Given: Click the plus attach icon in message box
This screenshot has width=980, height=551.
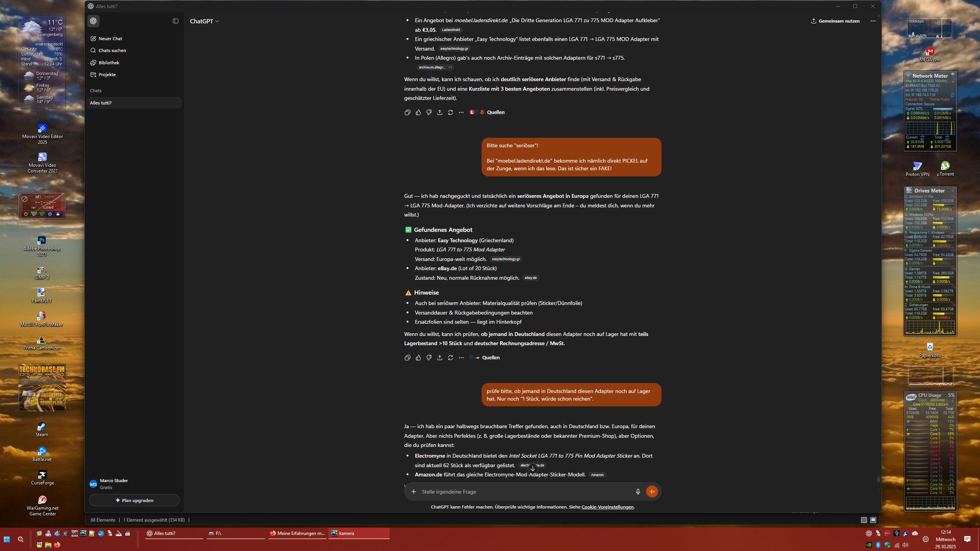Looking at the screenshot, I should 413,492.
